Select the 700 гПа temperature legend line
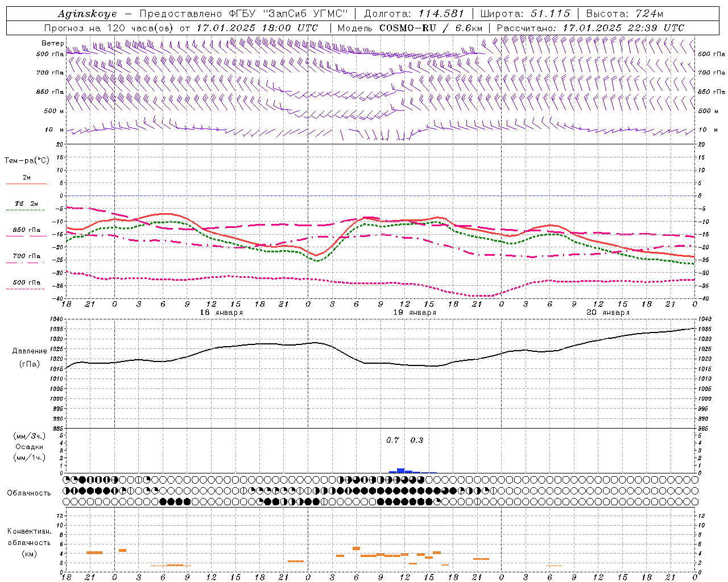This screenshot has width=728, height=582. [25, 263]
